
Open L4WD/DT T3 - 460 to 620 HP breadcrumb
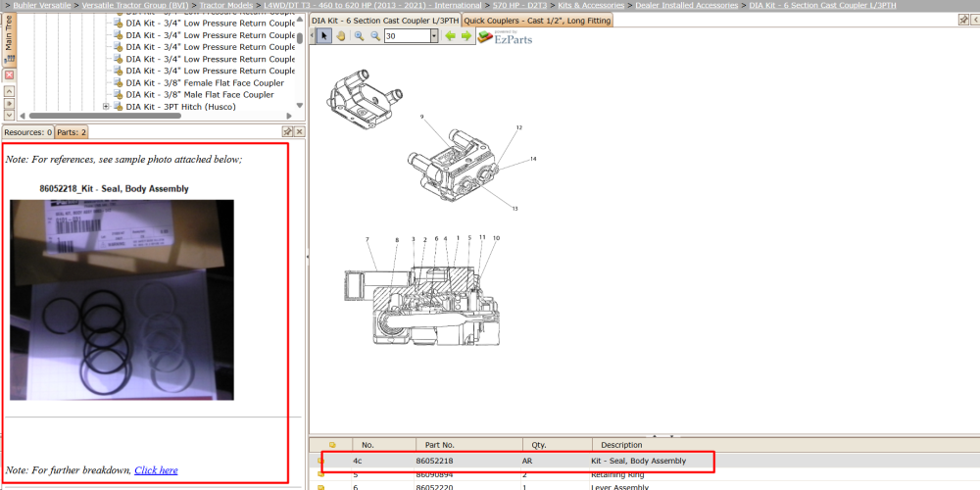(x=372, y=5)
